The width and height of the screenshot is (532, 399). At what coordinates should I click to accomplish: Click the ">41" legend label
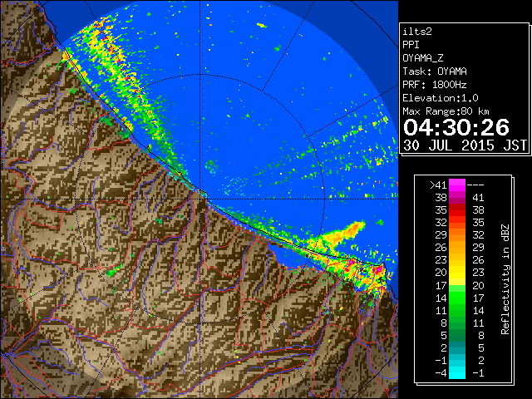pos(438,185)
